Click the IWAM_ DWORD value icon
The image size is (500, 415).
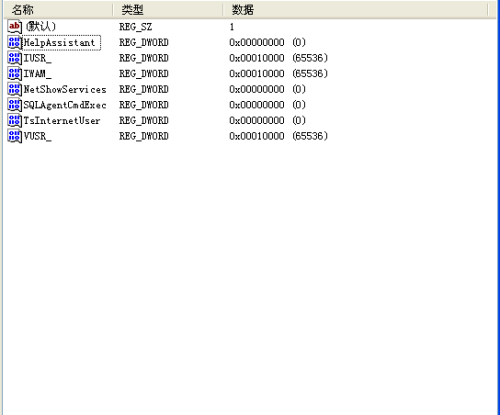(x=15, y=74)
